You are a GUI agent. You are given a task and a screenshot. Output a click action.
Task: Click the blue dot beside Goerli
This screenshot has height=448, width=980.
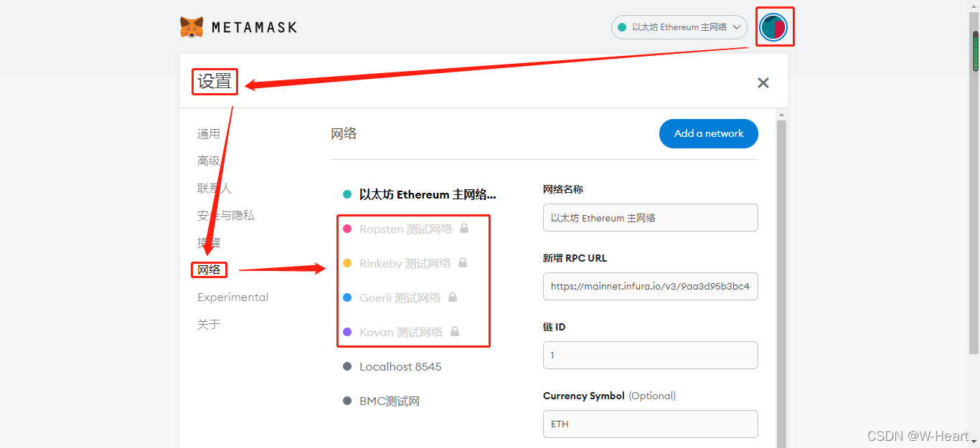347,297
